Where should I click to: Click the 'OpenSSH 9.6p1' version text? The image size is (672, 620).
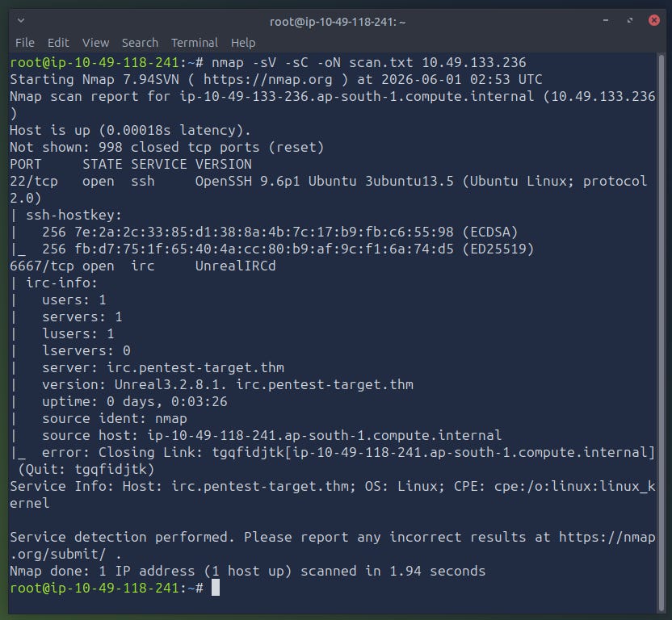coord(247,182)
